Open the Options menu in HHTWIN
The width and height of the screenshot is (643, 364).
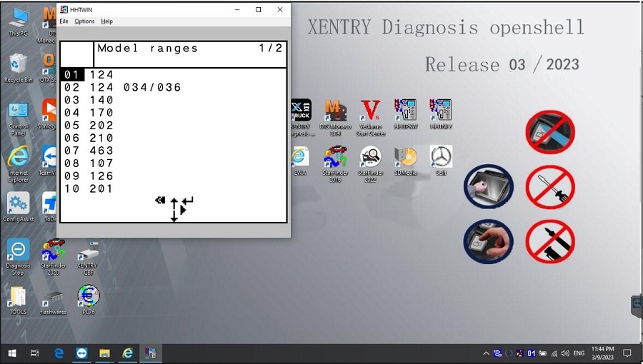[84, 21]
